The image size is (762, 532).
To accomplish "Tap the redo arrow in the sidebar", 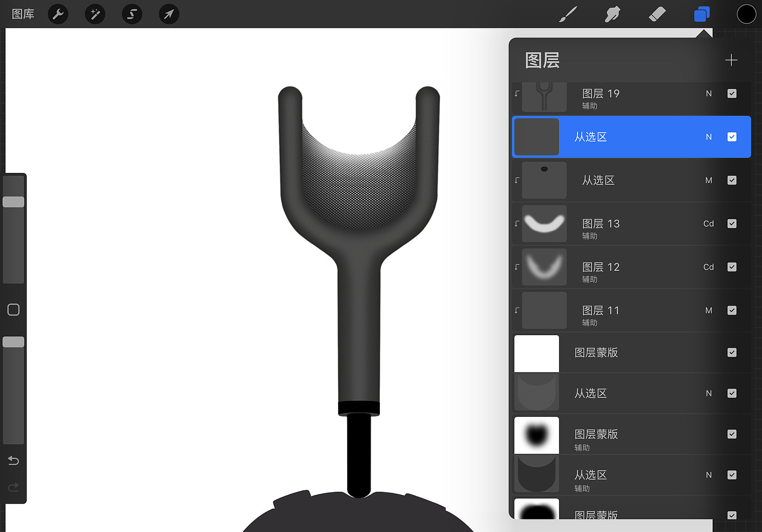I will point(14,487).
